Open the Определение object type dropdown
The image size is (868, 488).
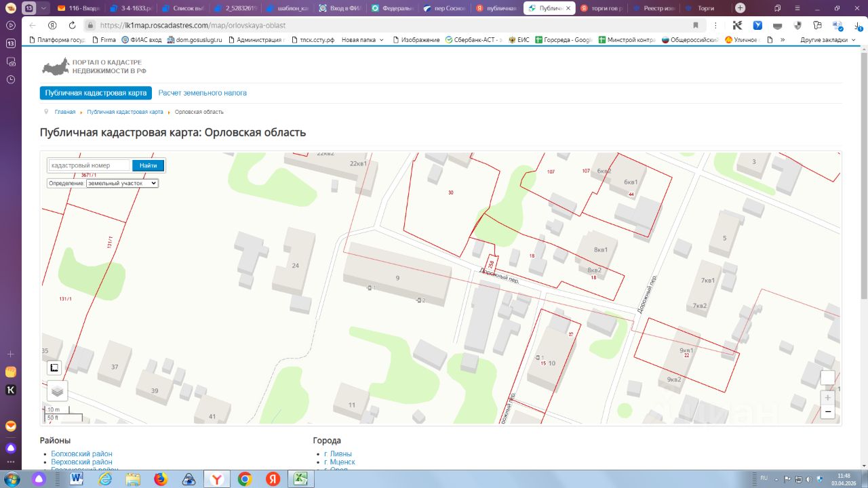point(122,183)
